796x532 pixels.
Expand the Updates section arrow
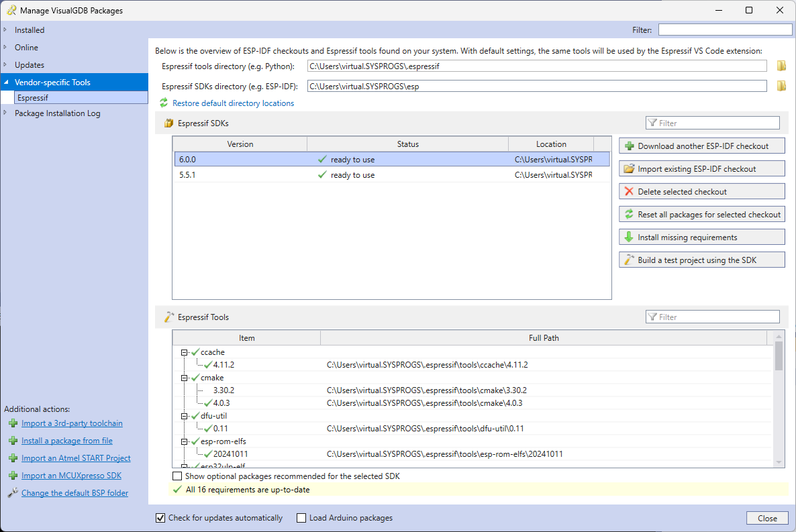point(5,64)
